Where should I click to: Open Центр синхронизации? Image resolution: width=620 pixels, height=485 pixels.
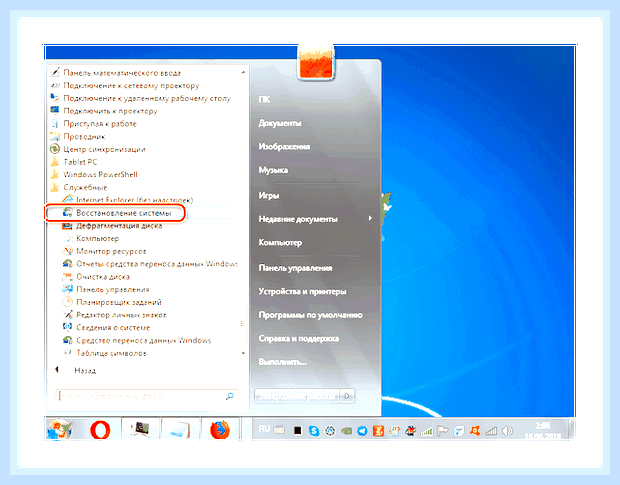click(98, 149)
